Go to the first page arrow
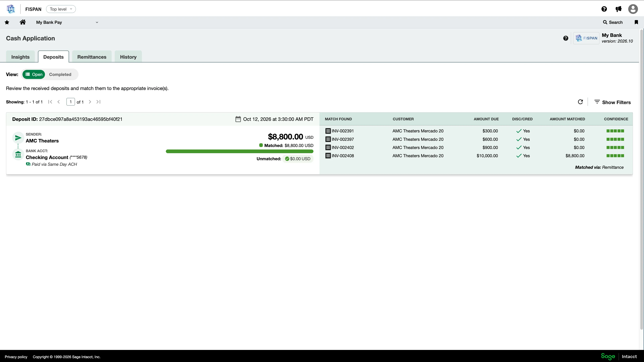 (x=50, y=102)
